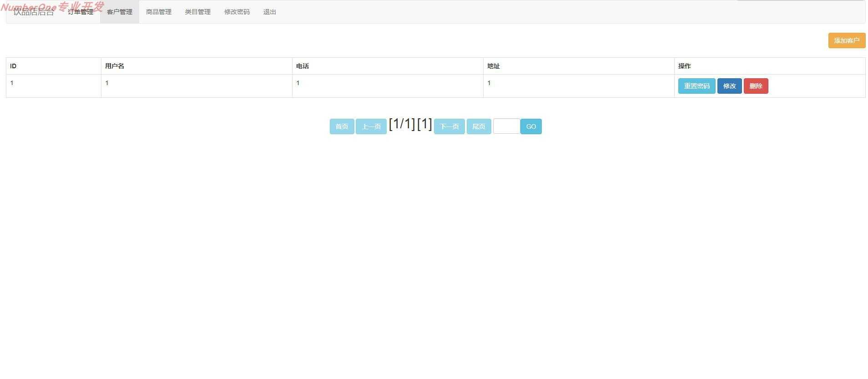Viewport: 868px width, 379px height.
Task: Click the 用户名 column header
Action: [197, 66]
